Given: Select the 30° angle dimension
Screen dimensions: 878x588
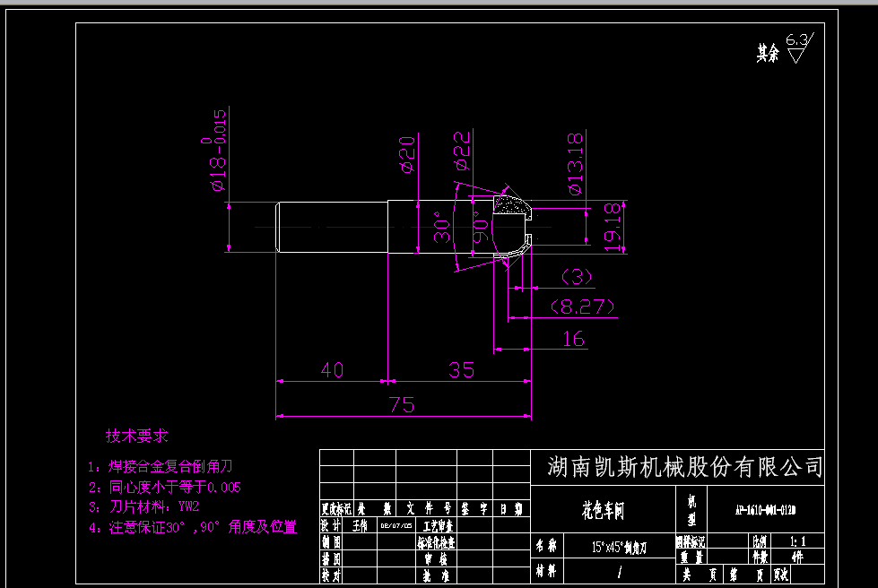Looking at the screenshot, I should (442, 227).
